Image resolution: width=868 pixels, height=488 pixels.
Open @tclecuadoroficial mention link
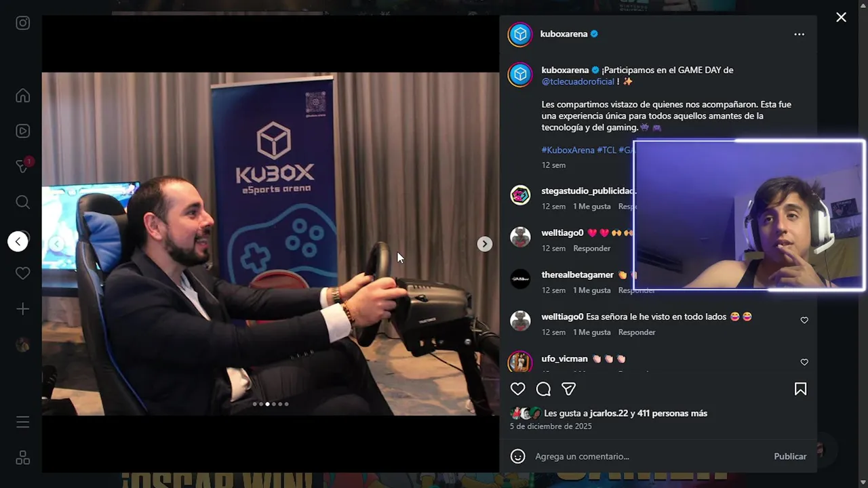[x=578, y=81]
